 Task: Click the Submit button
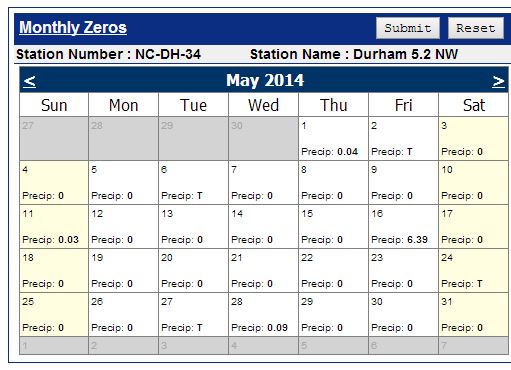(408, 28)
